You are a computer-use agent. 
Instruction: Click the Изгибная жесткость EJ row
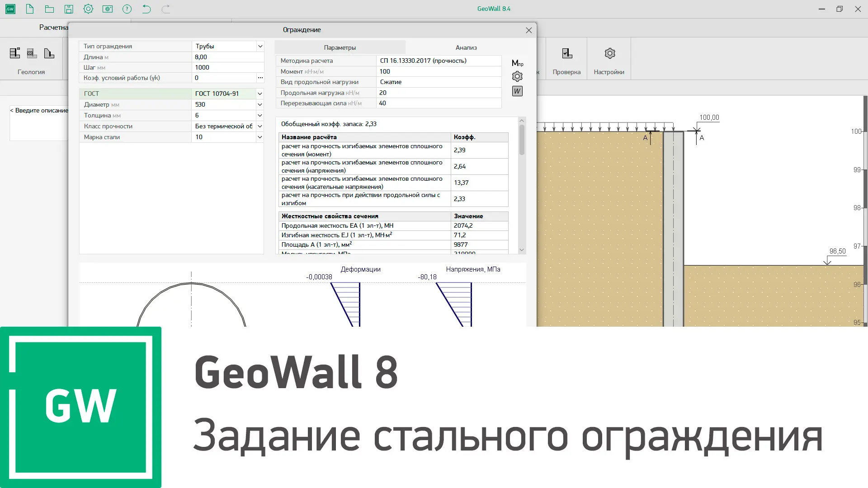pos(393,235)
